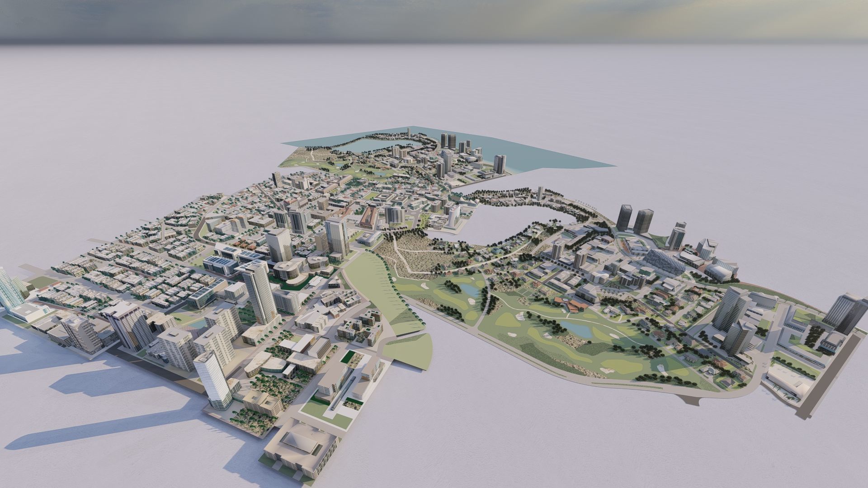
Task: Select the lone slim tower on the peninsula road
Action: coord(540,193)
